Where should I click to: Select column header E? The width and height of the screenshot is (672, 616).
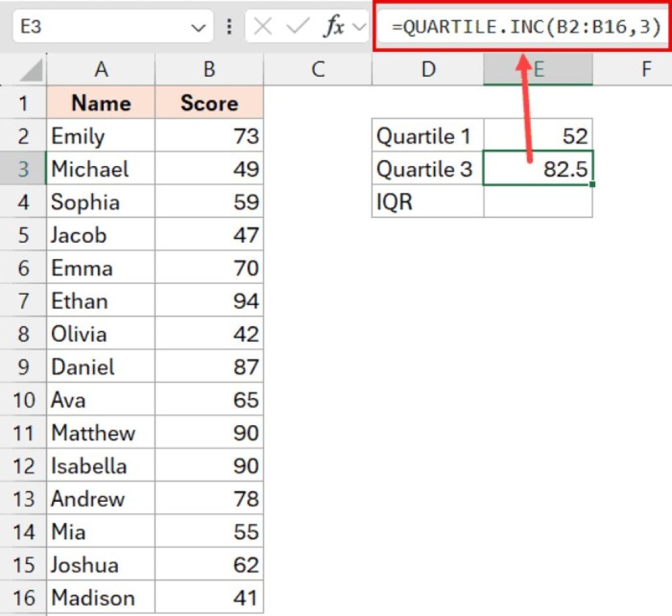pyautogui.click(x=538, y=70)
